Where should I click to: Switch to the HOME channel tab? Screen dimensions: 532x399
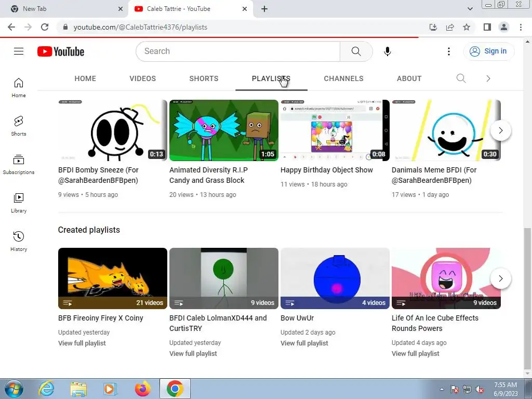85,78
